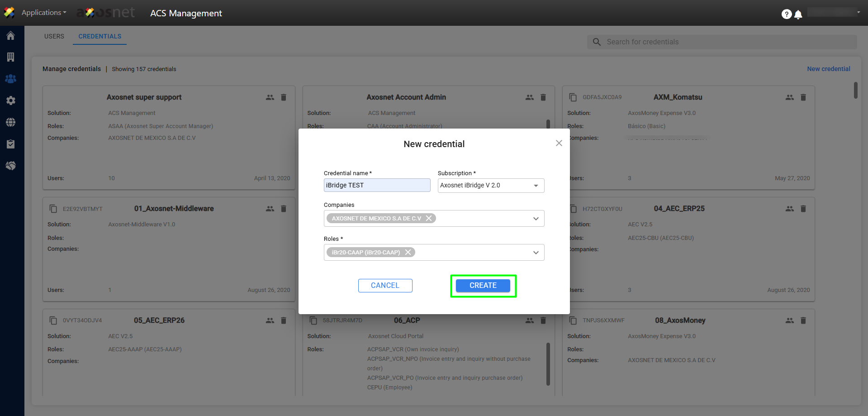Open the settings gear in sidebar
The image size is (868, 416).
click(x=11, y=100)
